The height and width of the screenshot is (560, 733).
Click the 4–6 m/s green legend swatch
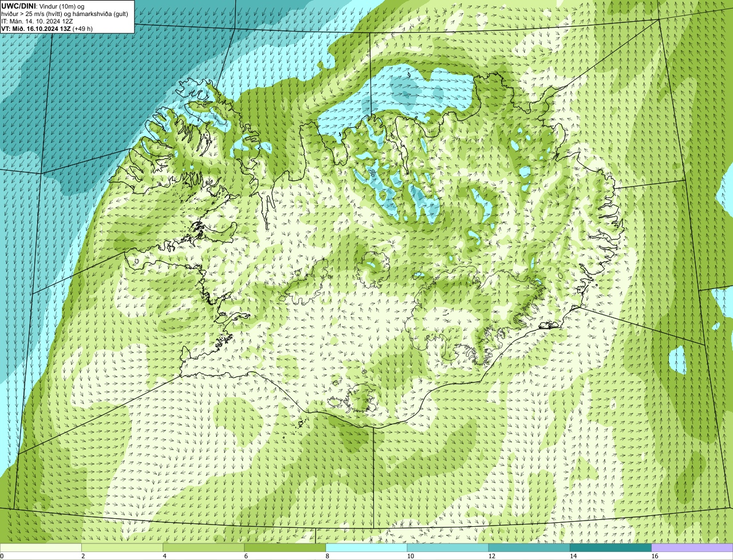(203, 547)
